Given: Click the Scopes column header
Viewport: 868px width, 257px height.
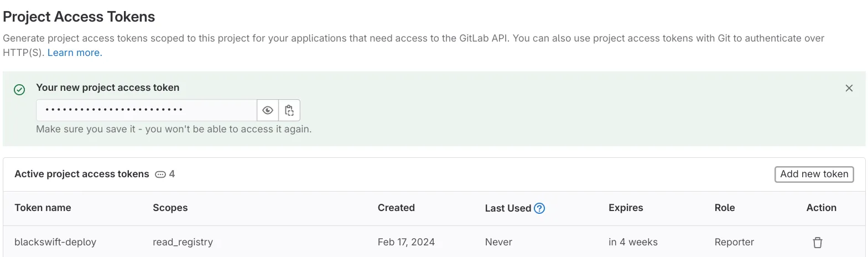Looking at the screenshot, I should (x=170, y=208).
